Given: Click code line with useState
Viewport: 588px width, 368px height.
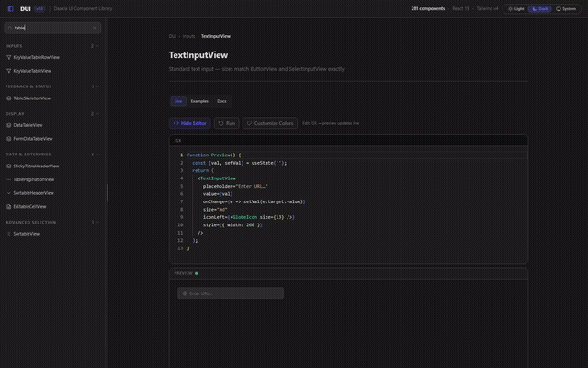Looking at the screenshot, I should pos(240,163).
